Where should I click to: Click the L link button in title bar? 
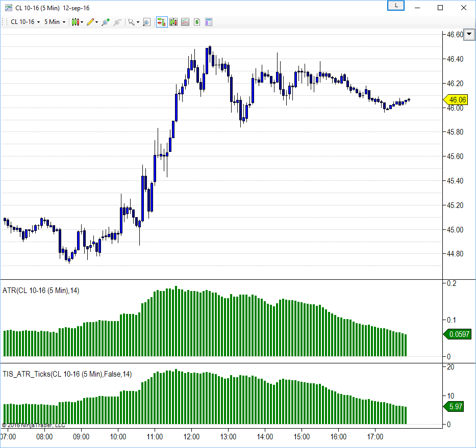point(396,6)
